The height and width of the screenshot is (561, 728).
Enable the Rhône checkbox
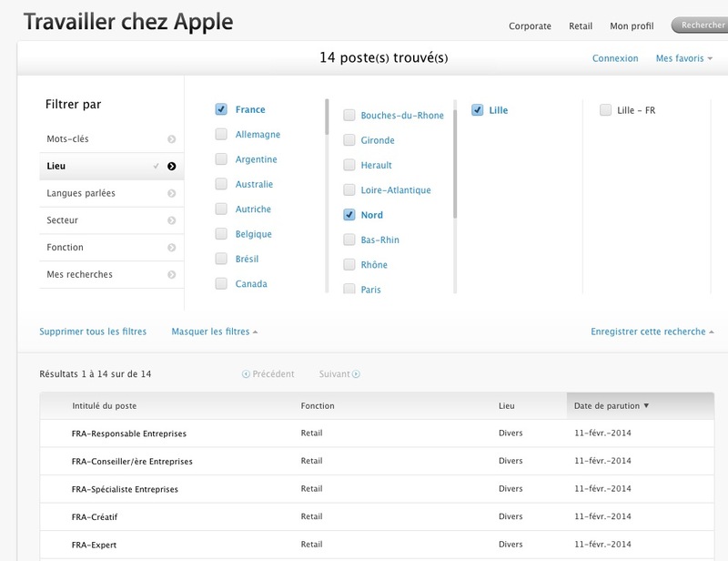tap(349, 264)
